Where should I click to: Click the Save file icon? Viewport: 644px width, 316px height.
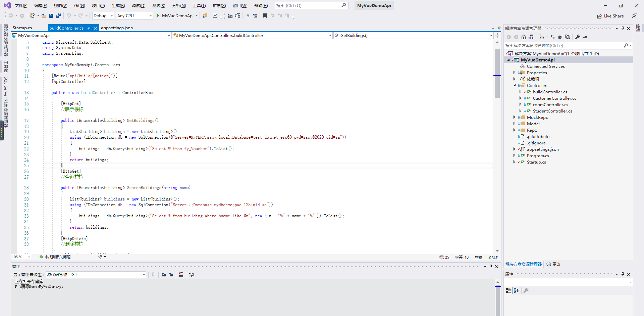pyautogui.click(x=51, y=16)
